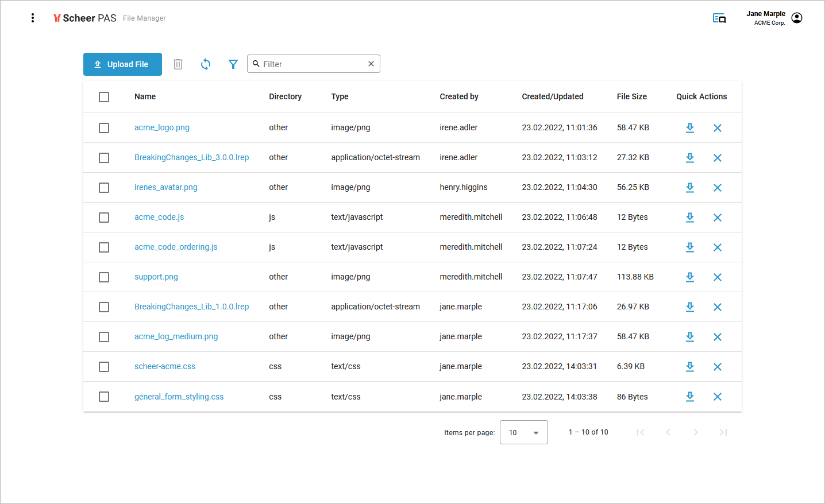Sort the table by File Size column
This screenshot has width=825, height=504.
click(x=631, y=96)
